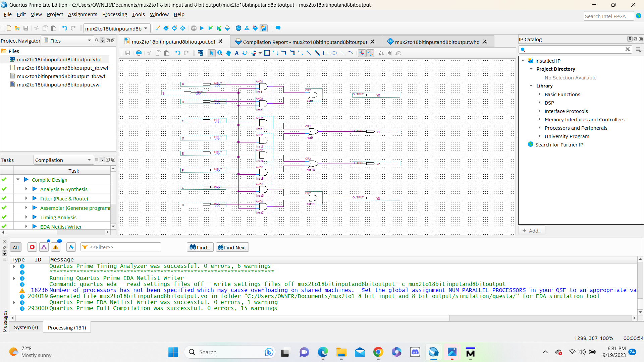Screen dimensions: 644x362
Task: Open Google Chrome from the taskbar
Action: coord(378,352)
